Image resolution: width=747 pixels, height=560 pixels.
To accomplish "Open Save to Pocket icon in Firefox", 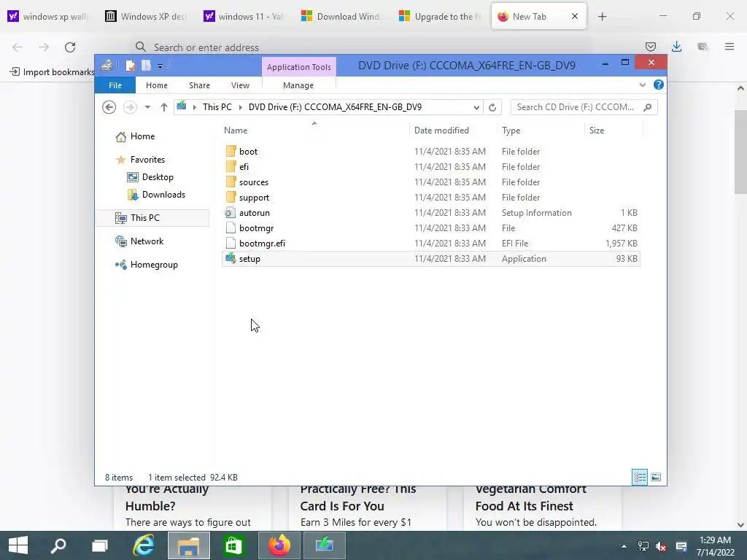I will pyautogui.click(x=650, y=47).
